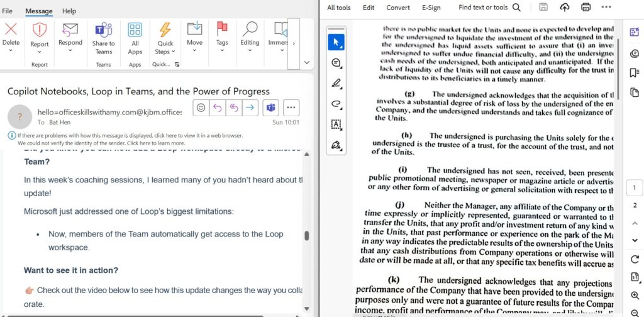The height and width of the screenshot is (317, 644).
Task: Click link to learn about unverified sender
Action: click(155, 143)
